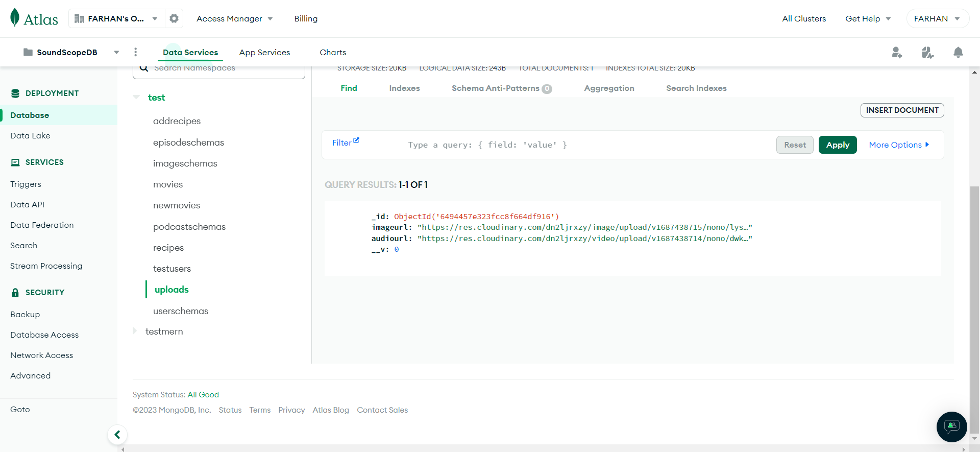Open Triggers in the sidebar
The width and height of the screenshot is (980, 452).
(26, 184)
